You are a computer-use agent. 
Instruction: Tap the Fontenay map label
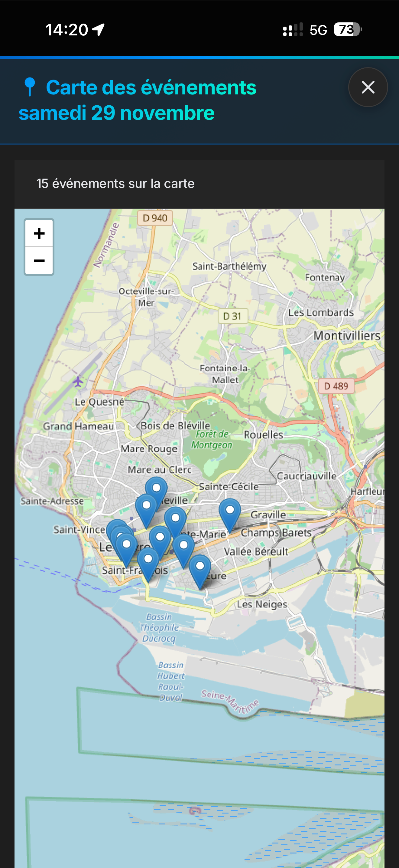point(325,278)
